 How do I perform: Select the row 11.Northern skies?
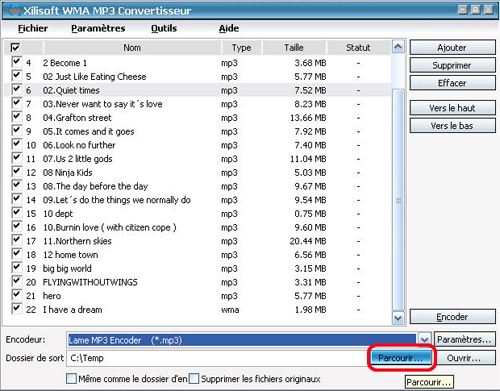[x=197, y=241]
